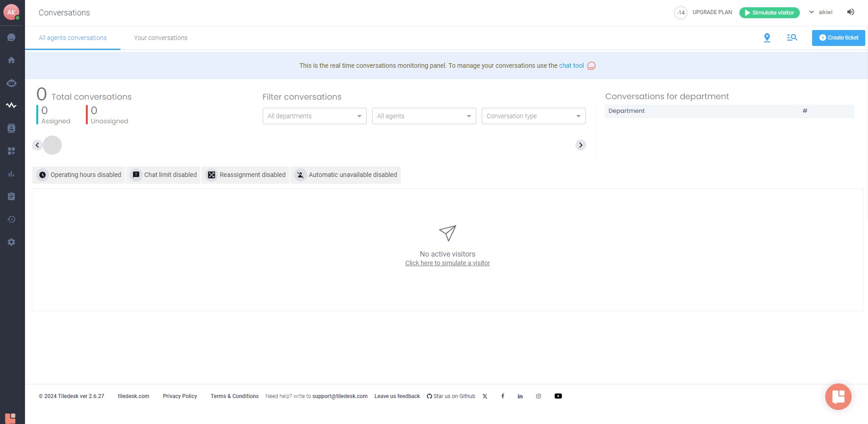Open the Settings gear sidebar icon
Image resolution: width=868 pixels, height=424 pixels.
click(11, 242)
